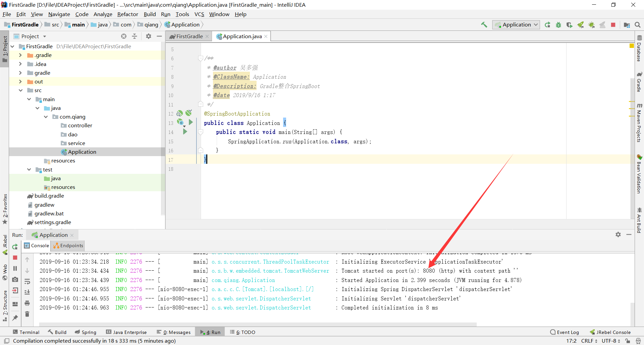Open the Event Log
Screen dimensions: 644x345
pyautogui.click(x=565, y=332)
